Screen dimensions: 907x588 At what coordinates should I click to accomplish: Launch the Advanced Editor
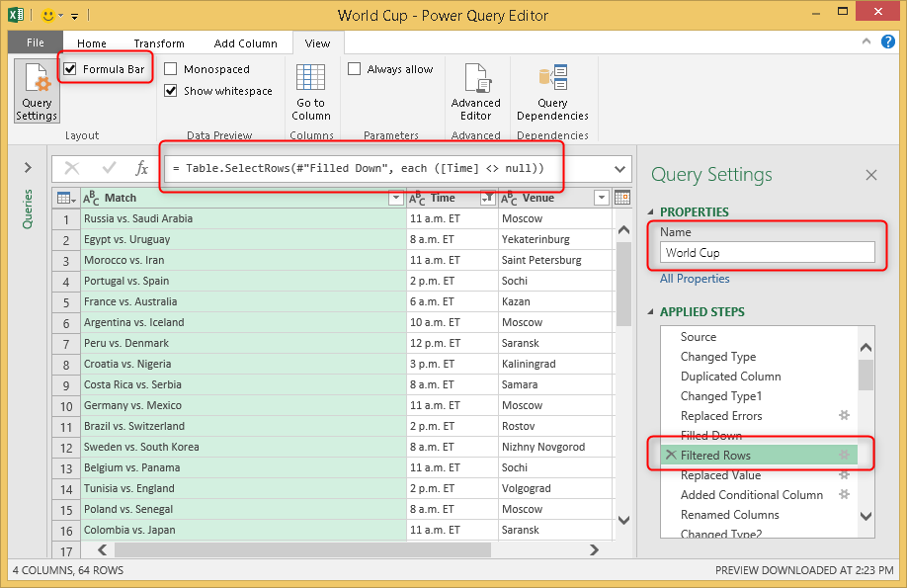pos(475,92)
